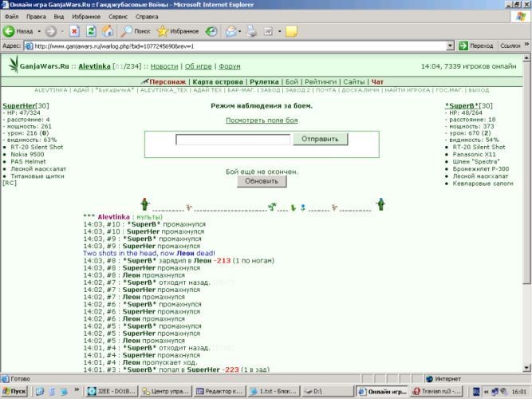The width and height of the screenshot is (532, 399).
Task: Open the Избранное menu
Action: (86, 17)
